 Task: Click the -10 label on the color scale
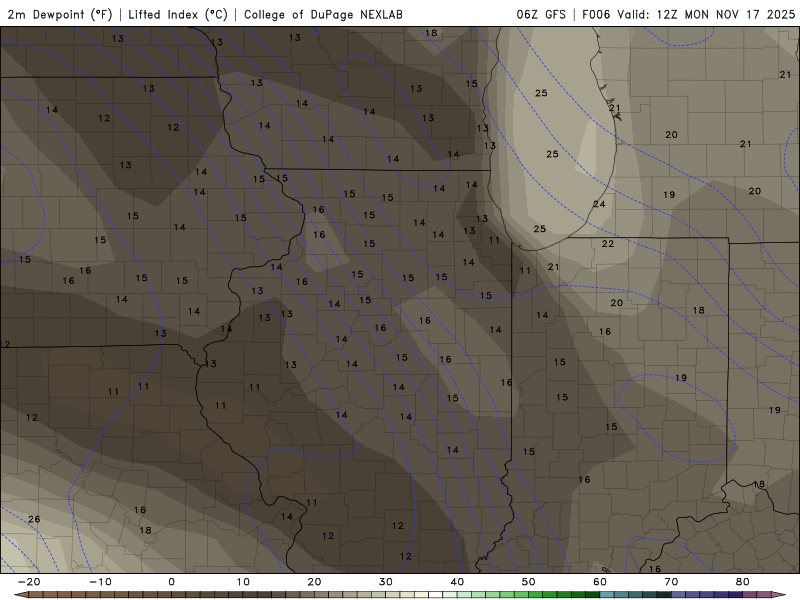click(100, 582)
